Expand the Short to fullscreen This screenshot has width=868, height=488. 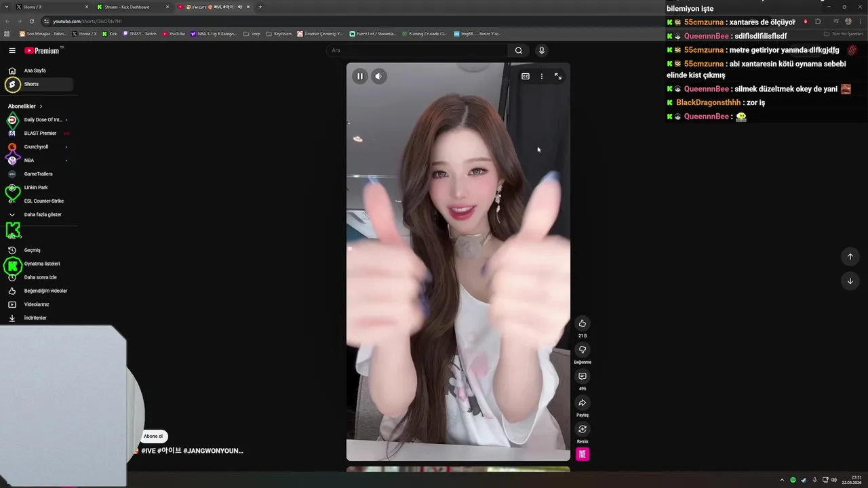(x=558, y=77)
